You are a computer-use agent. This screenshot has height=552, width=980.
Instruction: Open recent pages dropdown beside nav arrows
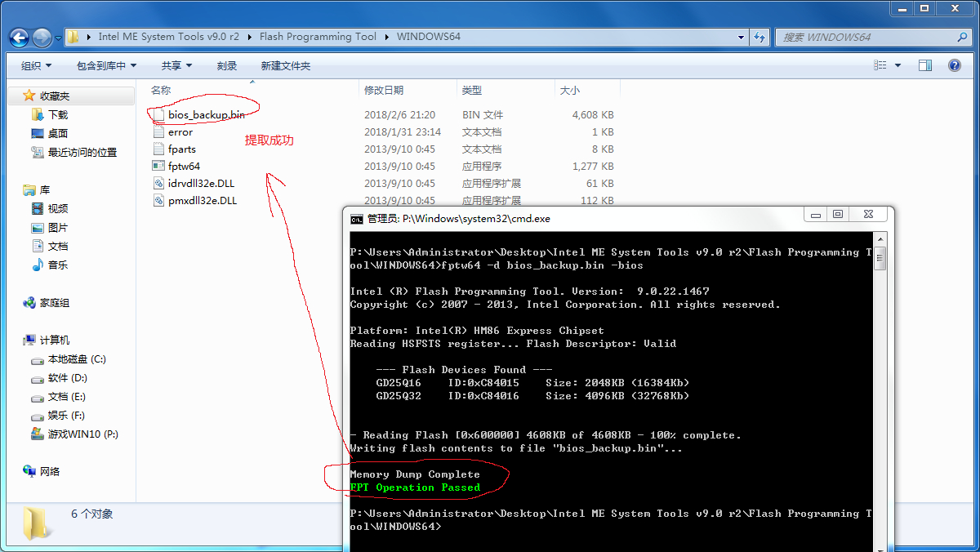point(60,38)
